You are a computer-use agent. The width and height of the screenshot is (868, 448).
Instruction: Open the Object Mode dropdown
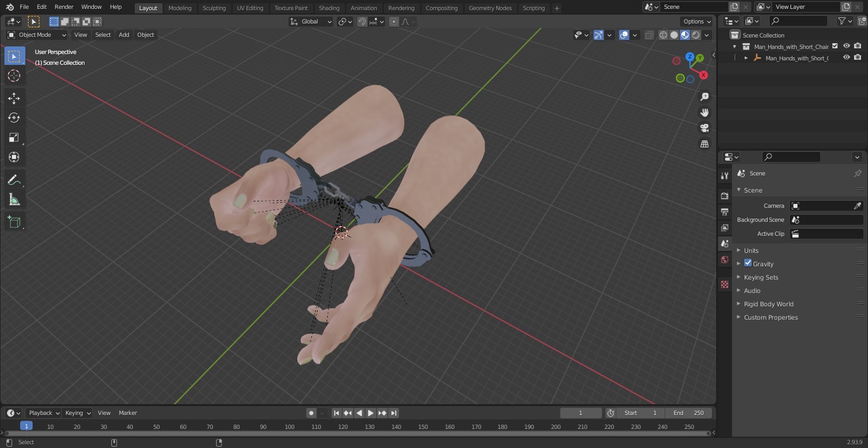click(37, 35)
